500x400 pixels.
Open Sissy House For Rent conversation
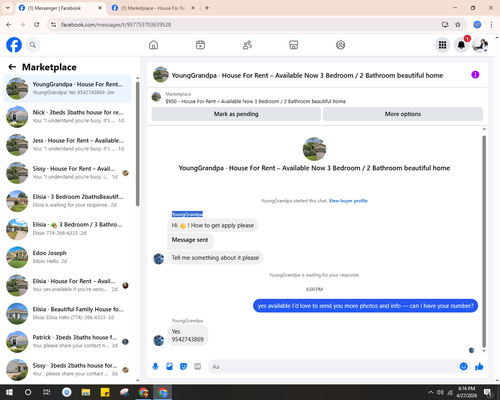click(x=67, y=173)
